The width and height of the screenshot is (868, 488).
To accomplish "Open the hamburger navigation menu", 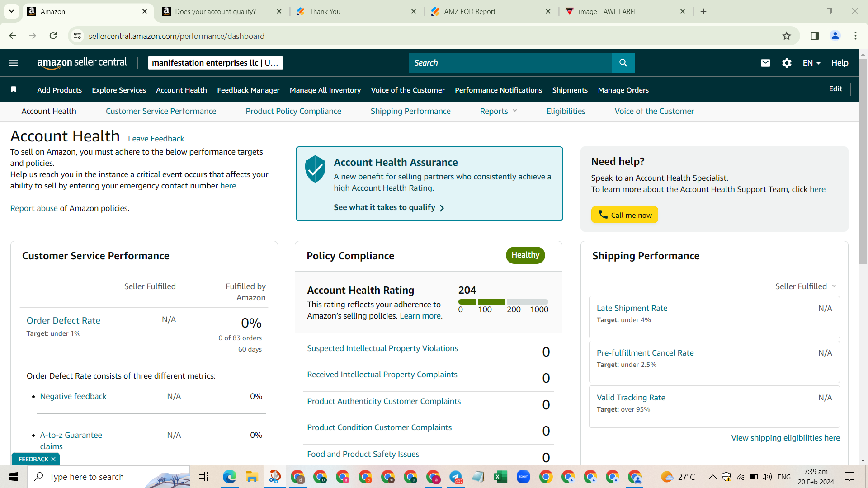I will pyautogui.click(x=14, y=63).
